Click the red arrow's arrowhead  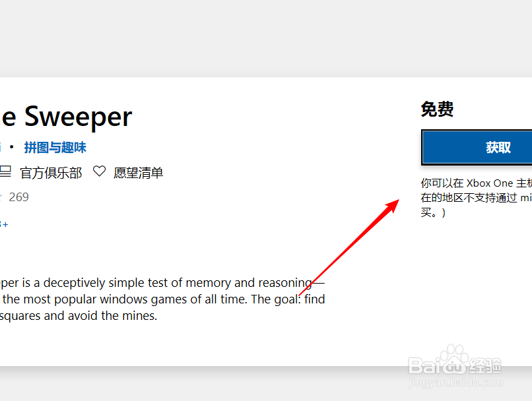coord(393,205)
